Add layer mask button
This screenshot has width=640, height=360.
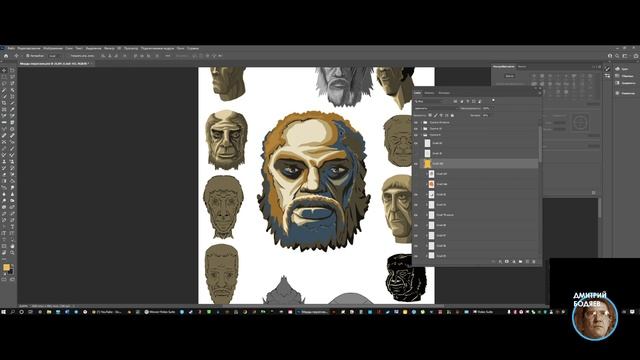click(x=507, y=261)
